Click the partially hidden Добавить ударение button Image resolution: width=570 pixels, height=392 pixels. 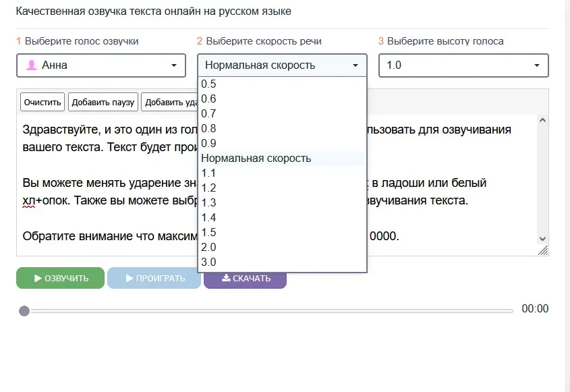coord(169,102)
